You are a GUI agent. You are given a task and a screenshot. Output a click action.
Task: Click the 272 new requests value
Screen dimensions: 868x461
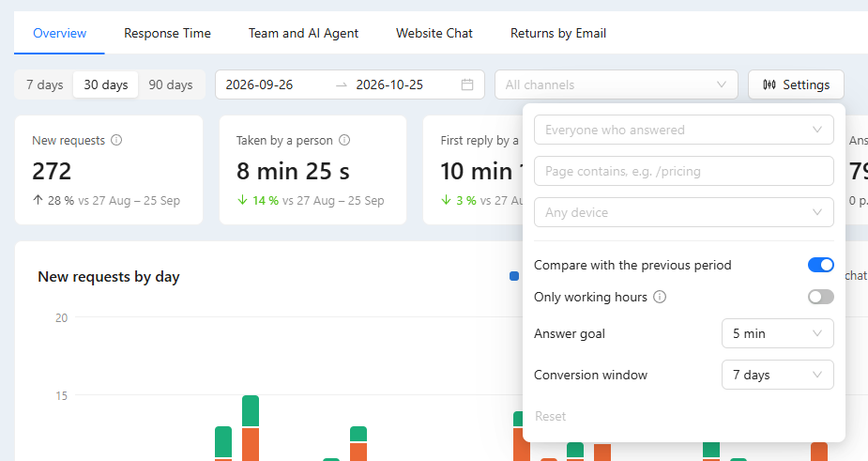coord(52,171)
